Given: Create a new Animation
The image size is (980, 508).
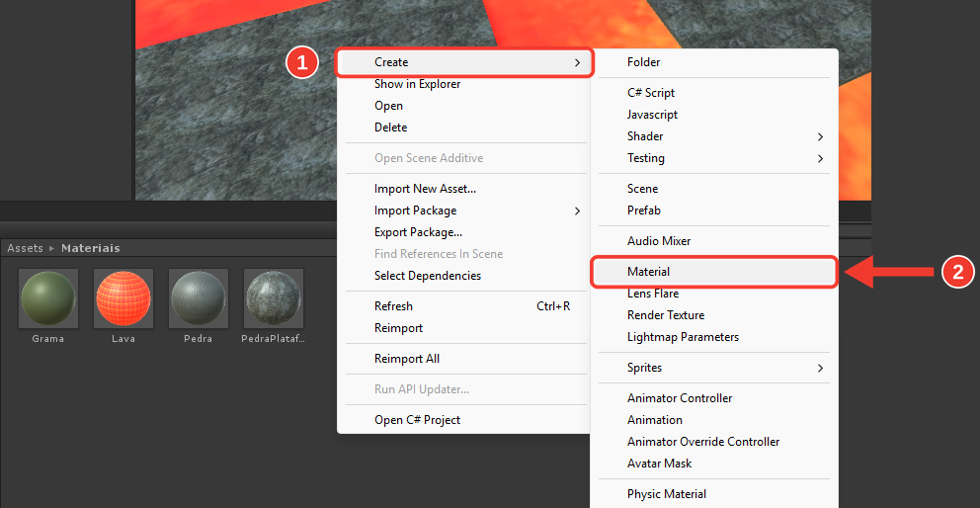Looking at the screenshot, I should click(x=713, y=420).
